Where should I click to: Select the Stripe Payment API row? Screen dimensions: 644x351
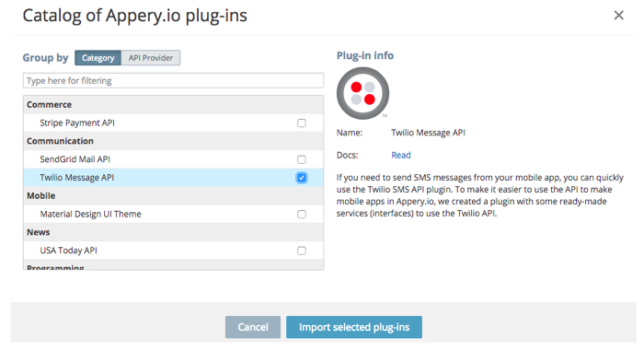[173, 123]
